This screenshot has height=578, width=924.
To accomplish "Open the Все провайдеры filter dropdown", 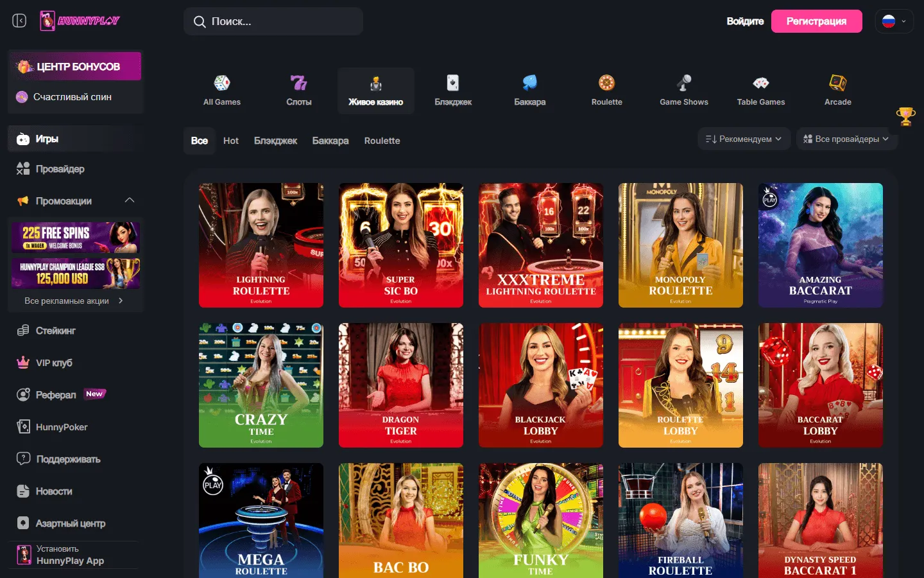I will pyautogui.click(x=846, y=139).
